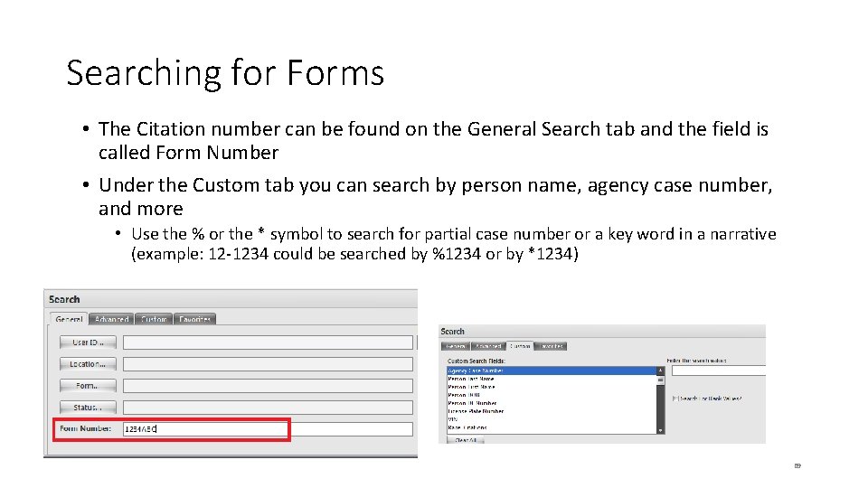Focus the text field beside User ID button
Image resolution: width=868 pixels, height=488 pixels.
click(268, 343)
